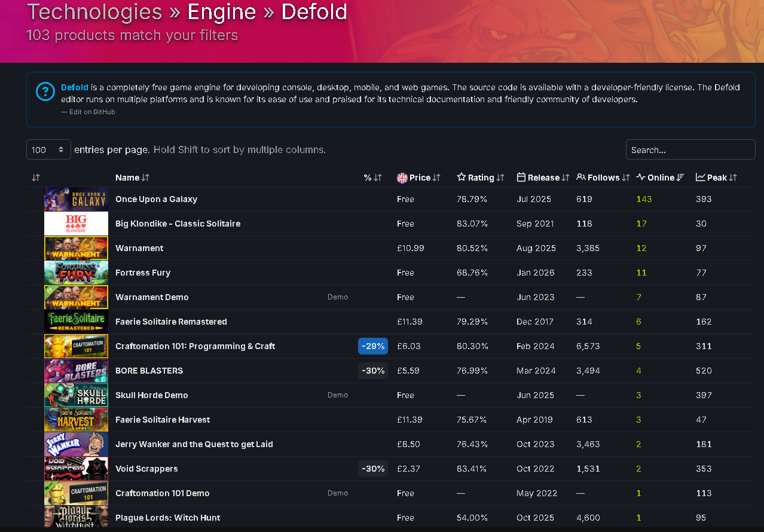Image resolution: width=764 pixels, height=532 pixels.
Task: Open the entries per page dropdown
Action: click(48, 149)
